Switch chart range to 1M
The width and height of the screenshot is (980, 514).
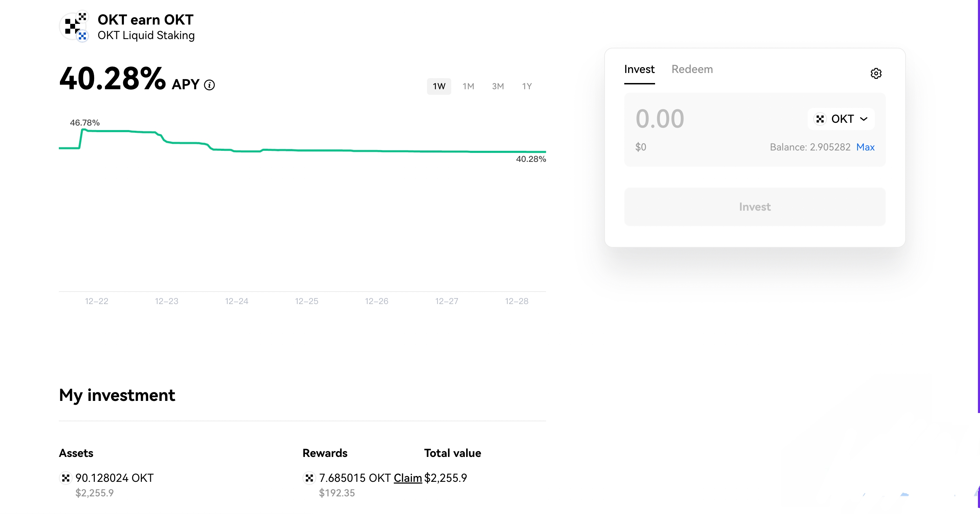(468, 86)
